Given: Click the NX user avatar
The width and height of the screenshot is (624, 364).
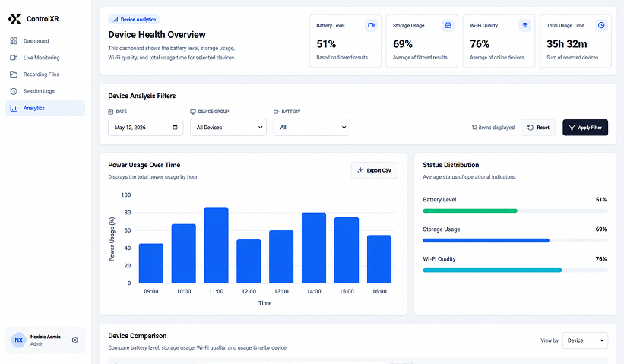Looking at the screenshot, I should (x=18, y=340).
